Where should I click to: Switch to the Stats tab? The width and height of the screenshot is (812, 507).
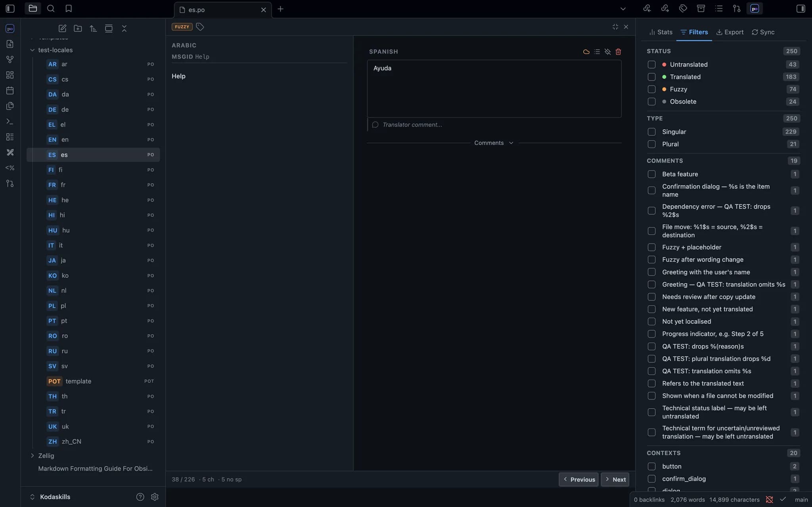coord(661,32)
